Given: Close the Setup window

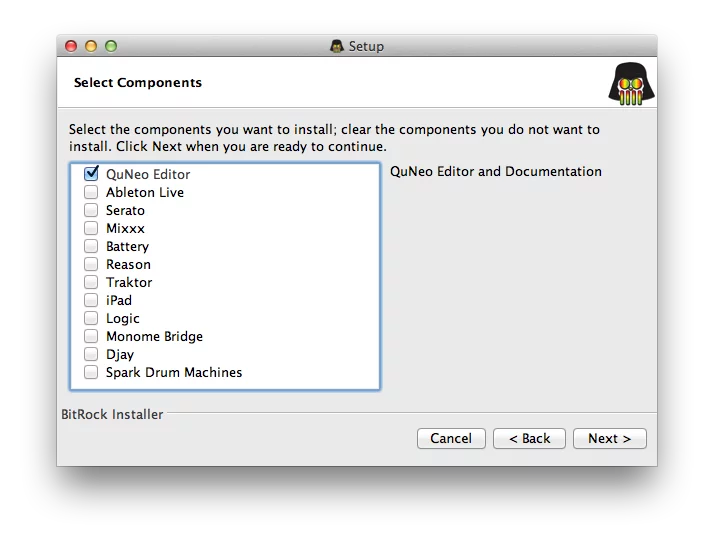Looking at the screenshot, I should point(71,46).
